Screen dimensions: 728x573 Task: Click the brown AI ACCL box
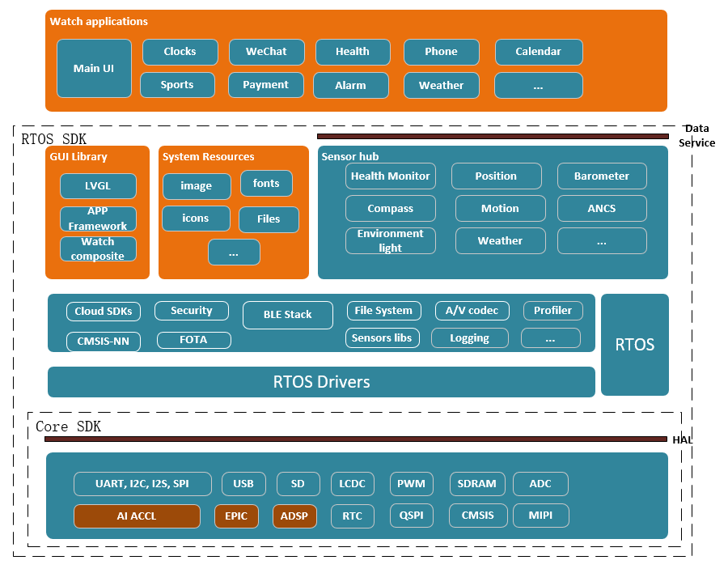click(x=137, y=516)
